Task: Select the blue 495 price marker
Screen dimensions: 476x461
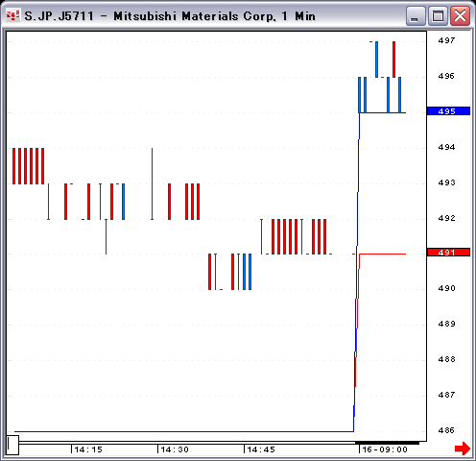Action: tap(448, 111)
